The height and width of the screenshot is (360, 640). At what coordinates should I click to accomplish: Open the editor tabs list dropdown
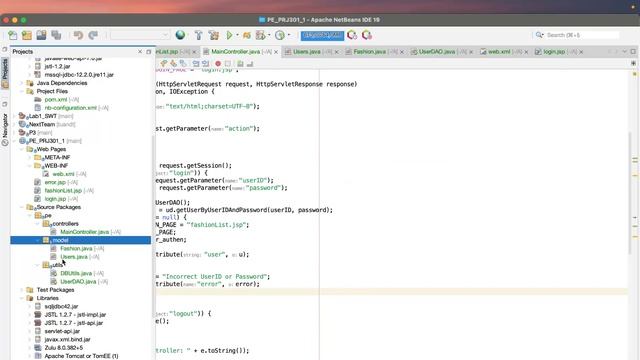click(x=624, y=51)
